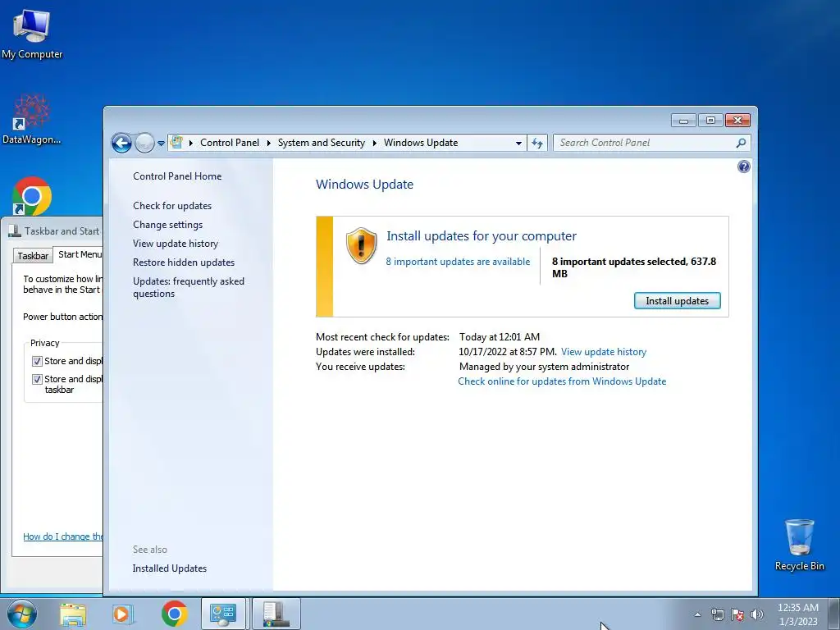
Task: Click View update history beside install date
Action: pyautogui.click(x=604, y=352)
